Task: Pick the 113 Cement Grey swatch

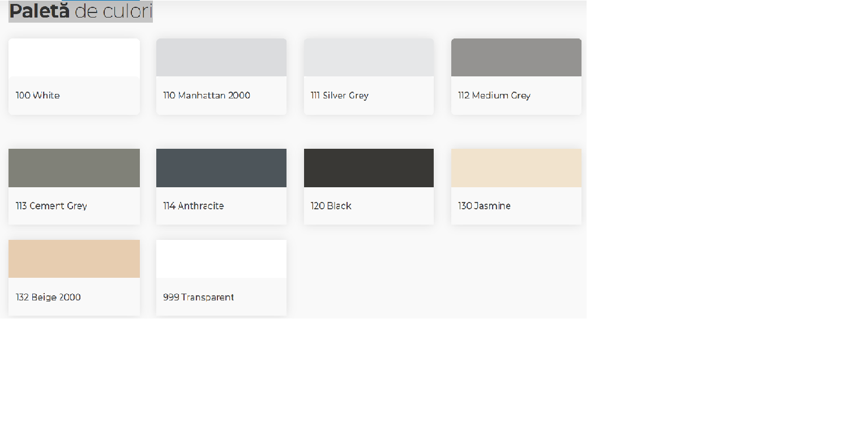Action: 74,168
